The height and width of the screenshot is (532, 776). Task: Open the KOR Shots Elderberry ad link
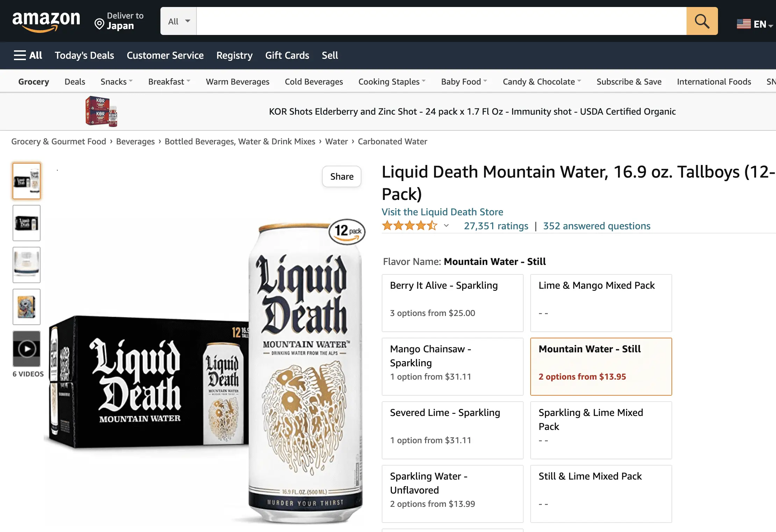pyautogui.click(x=472, y=112)
